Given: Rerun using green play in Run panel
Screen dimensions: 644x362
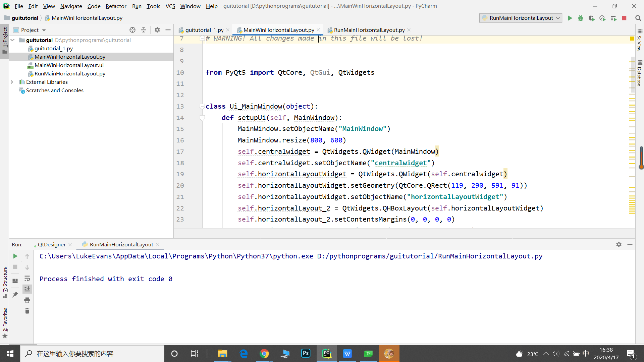Looking at the screenshot, I should pyautogui.click(x=15, y=256).
